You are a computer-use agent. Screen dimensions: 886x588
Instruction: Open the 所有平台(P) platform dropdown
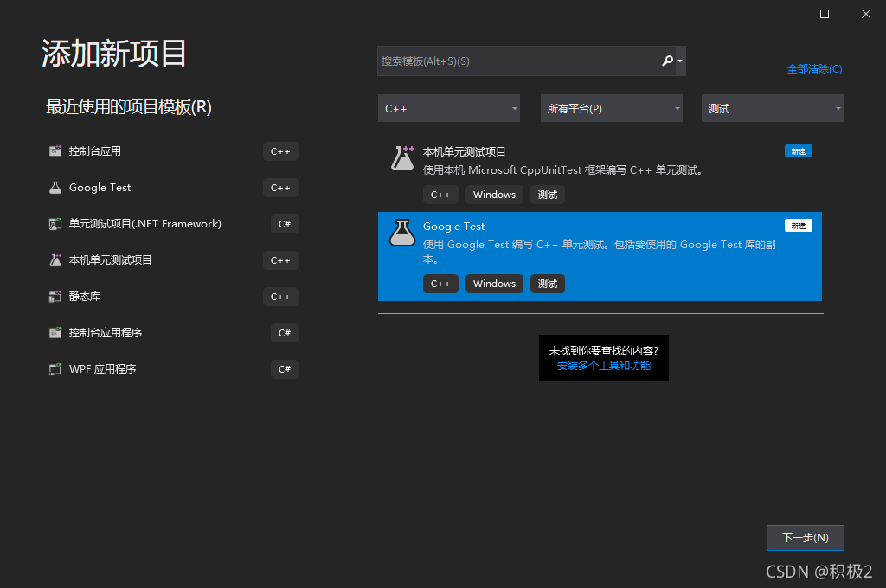[612, 108]
